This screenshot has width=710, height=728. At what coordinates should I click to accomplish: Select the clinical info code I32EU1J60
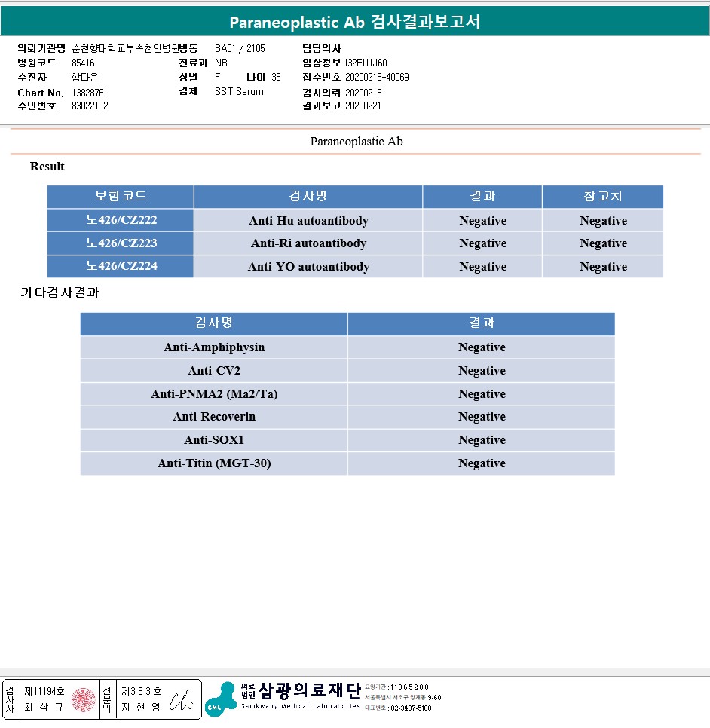(x=366, y=63)
